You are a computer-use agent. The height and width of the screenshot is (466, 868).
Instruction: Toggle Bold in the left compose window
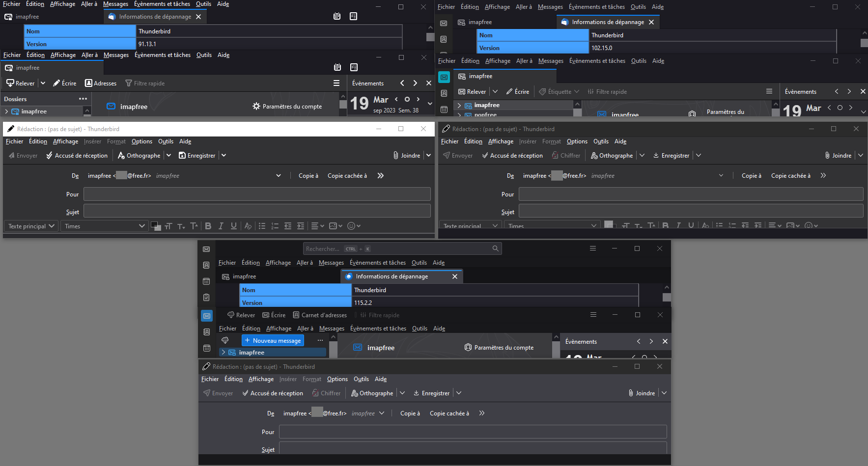point(208,226)
